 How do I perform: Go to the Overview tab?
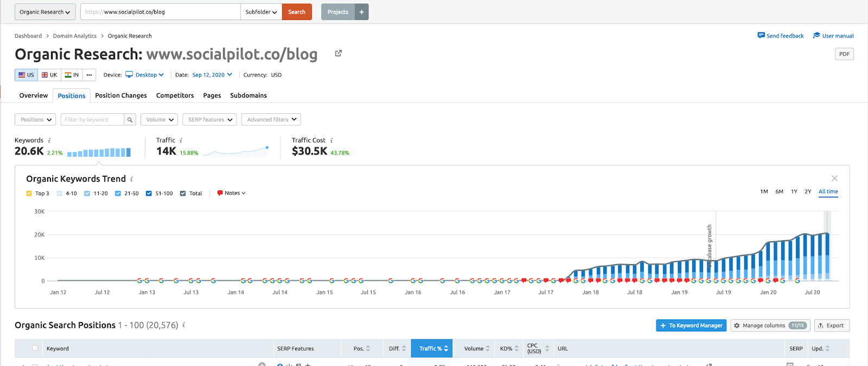click(34, 95)
